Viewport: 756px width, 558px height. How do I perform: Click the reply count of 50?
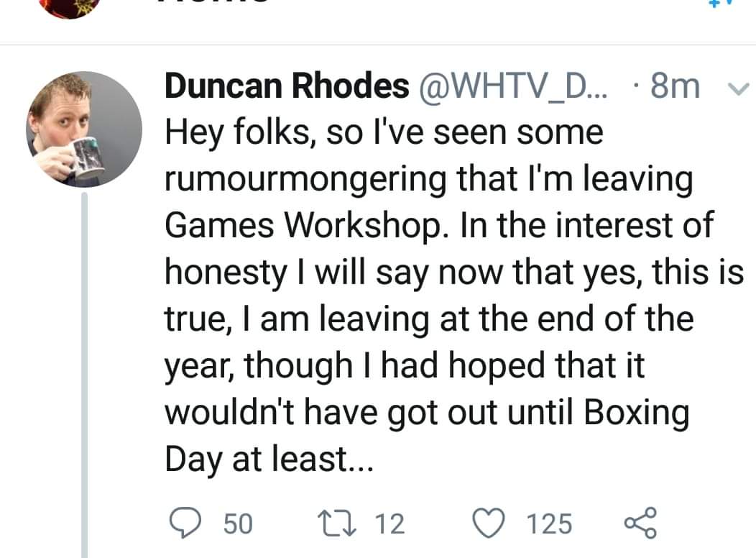pyautogui.click(x=237, y=523)
